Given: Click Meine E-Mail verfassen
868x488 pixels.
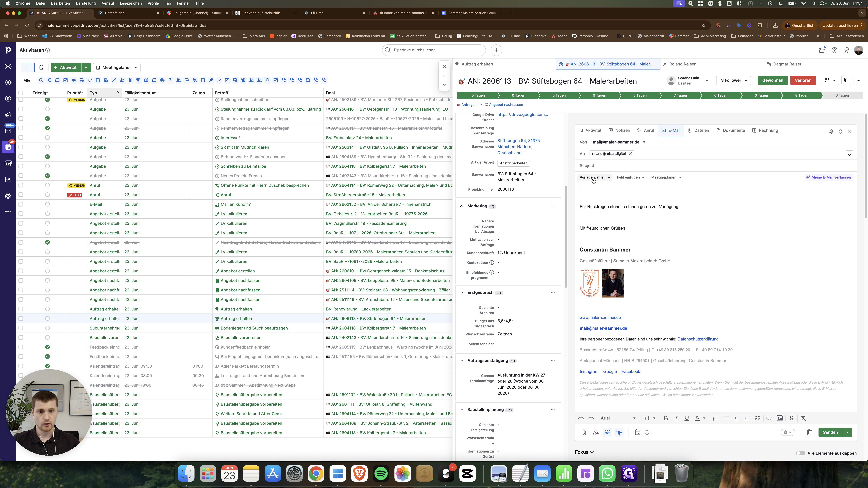Looking at the screenshot, I should 829,178.
